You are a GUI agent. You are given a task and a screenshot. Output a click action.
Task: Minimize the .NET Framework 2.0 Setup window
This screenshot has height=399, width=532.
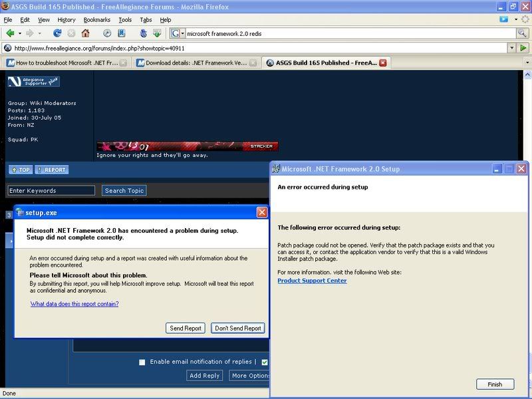click(497, 169)
